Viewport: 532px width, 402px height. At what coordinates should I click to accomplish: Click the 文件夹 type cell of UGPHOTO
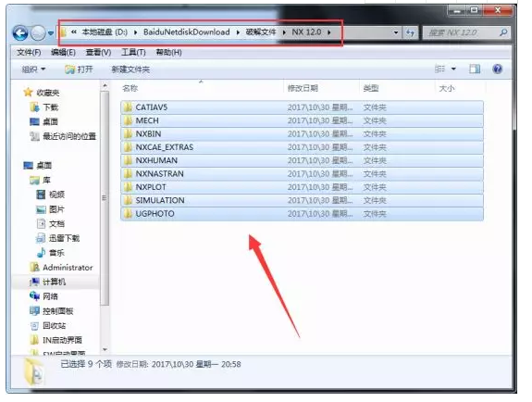[x=375, y=214]
